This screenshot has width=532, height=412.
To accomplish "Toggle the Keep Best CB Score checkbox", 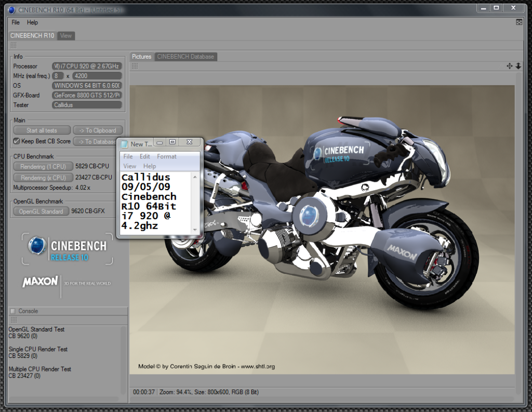I will tap(17, 141).
